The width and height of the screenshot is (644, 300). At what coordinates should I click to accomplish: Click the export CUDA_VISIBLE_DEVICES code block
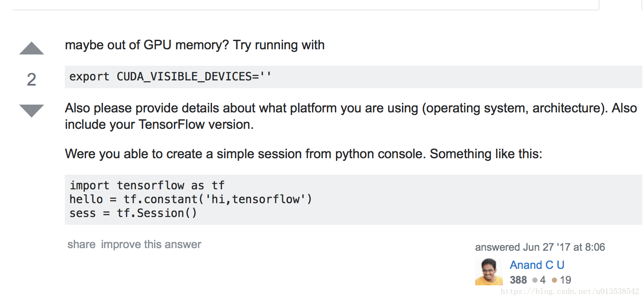tap(353, 77)
